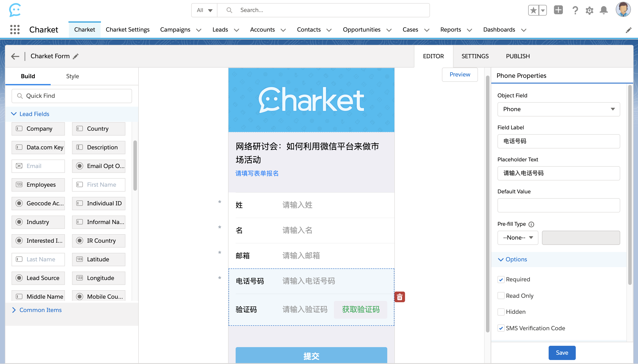The width and height of the screenshot is (638, 364).
Task: Open the notifications bell
Action: click(604, 10)
